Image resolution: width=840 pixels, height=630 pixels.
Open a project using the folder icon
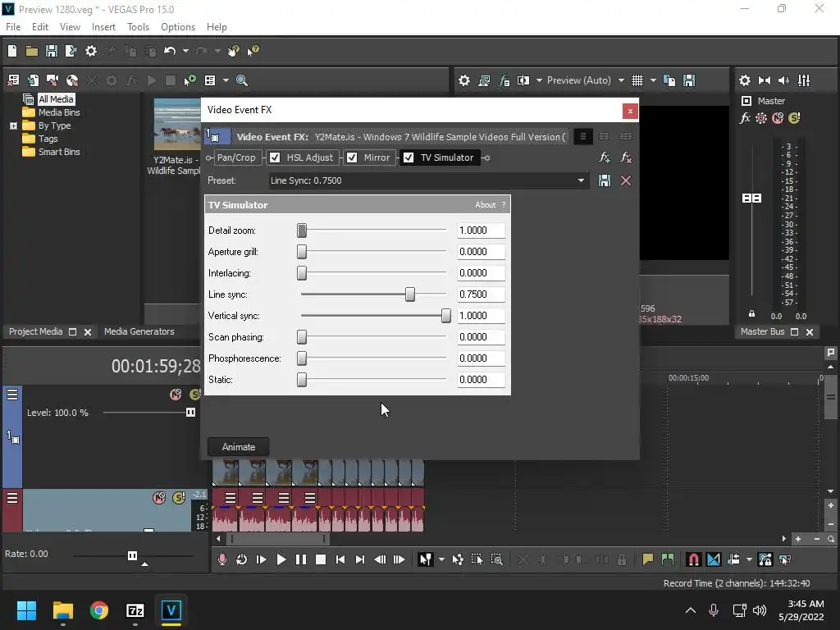(32, 51)
